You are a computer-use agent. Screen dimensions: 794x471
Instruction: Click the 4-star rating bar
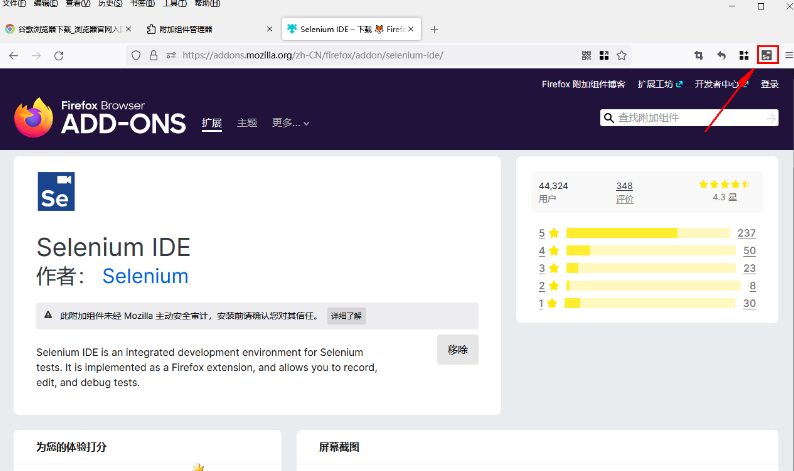point(651,251)
